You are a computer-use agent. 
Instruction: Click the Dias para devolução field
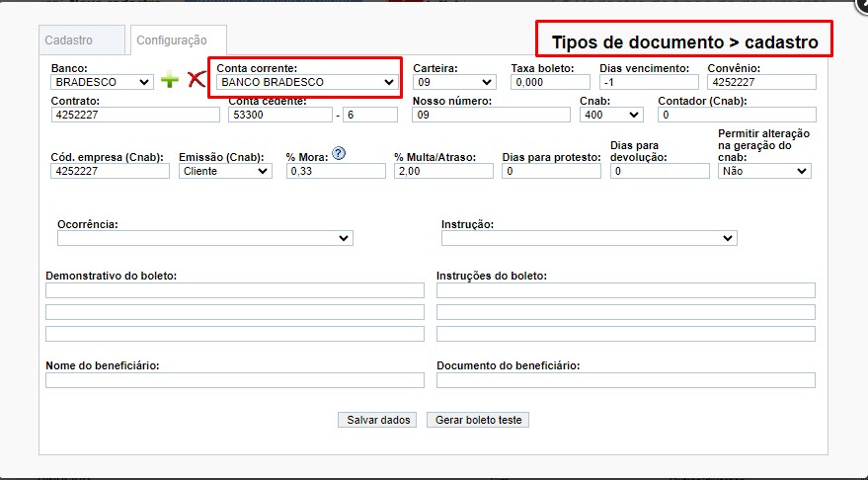(660, 171)
